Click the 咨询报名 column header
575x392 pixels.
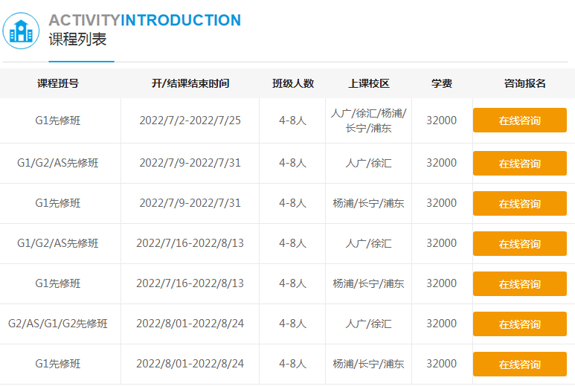tap(525, 83)
